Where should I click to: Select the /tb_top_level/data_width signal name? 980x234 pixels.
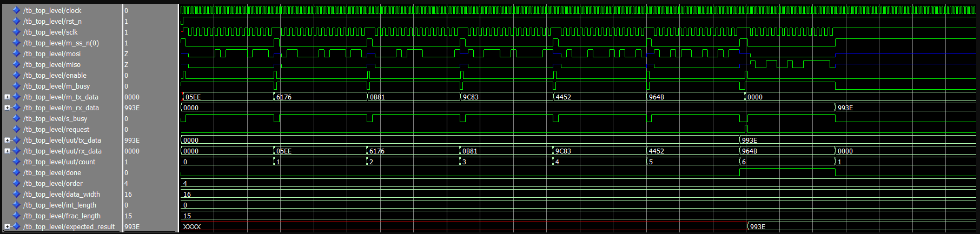click(61, 194)
